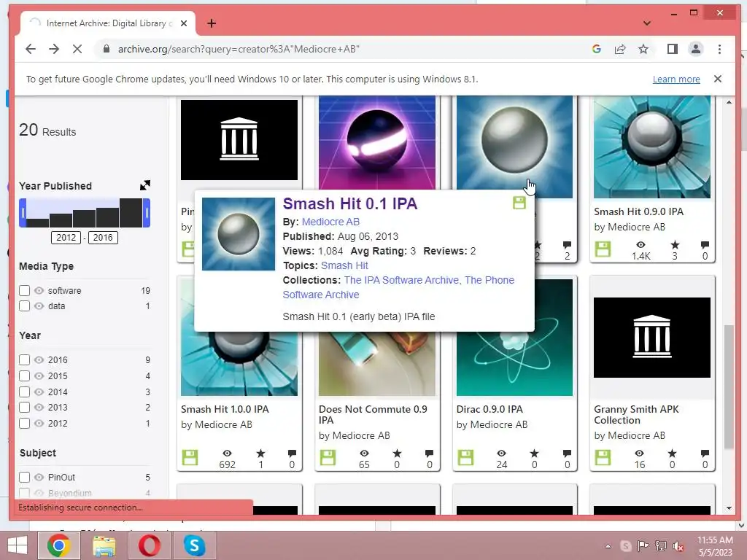Click the address bar URL
The height and width of the screenshot is (560, 747).
coord(239,49)
